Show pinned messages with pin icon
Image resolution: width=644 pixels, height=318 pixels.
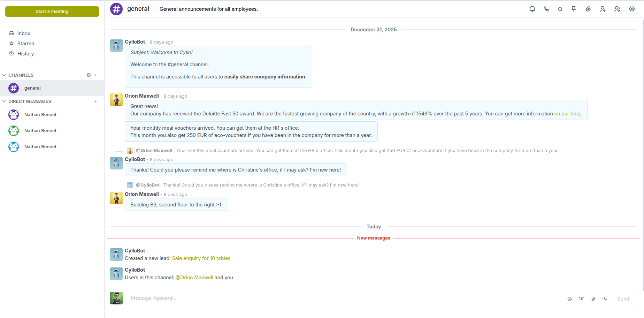(x=574, y=9)
